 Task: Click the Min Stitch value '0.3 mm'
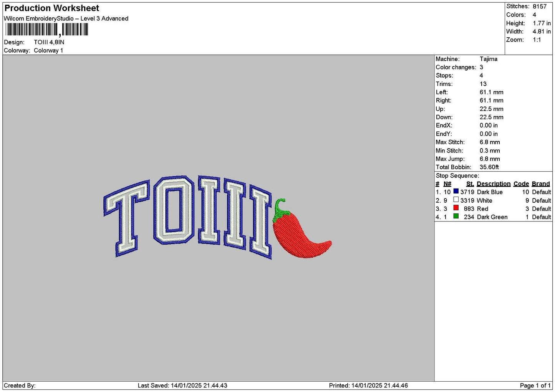[490, 151]
